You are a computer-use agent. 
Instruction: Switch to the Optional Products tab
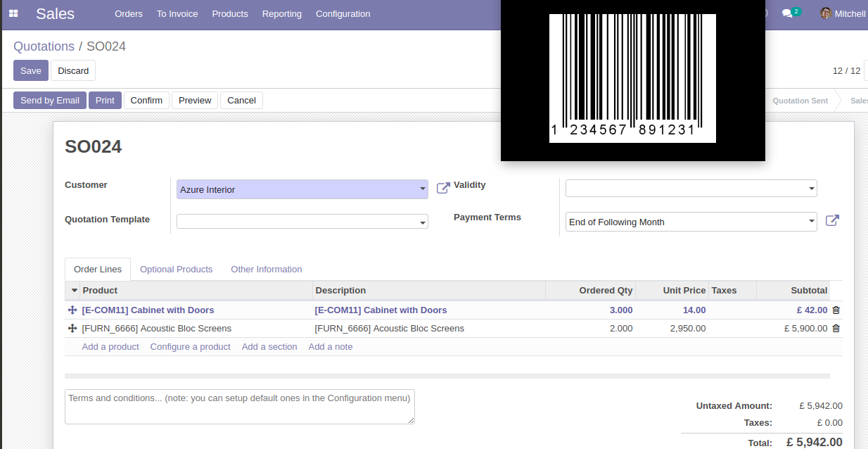pos(177,270)
